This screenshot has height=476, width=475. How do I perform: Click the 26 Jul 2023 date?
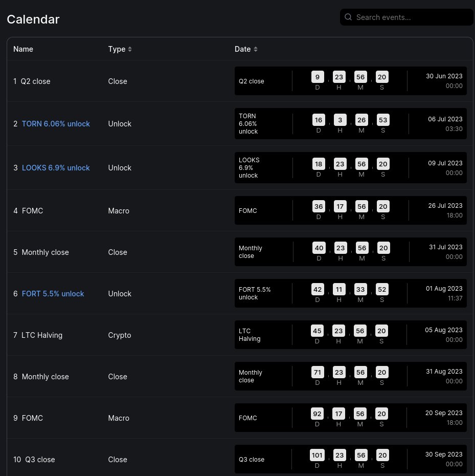point(445,206)
